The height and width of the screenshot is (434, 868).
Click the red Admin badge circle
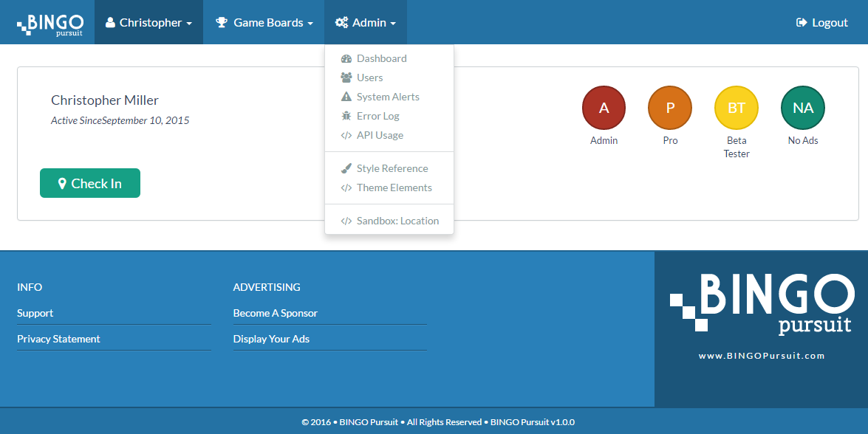pos(604,108)
